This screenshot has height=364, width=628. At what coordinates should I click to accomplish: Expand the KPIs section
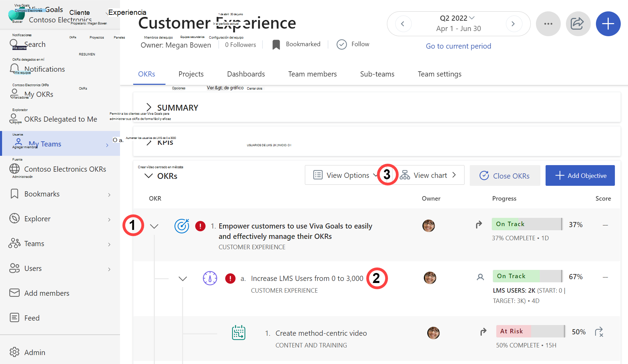149,142
